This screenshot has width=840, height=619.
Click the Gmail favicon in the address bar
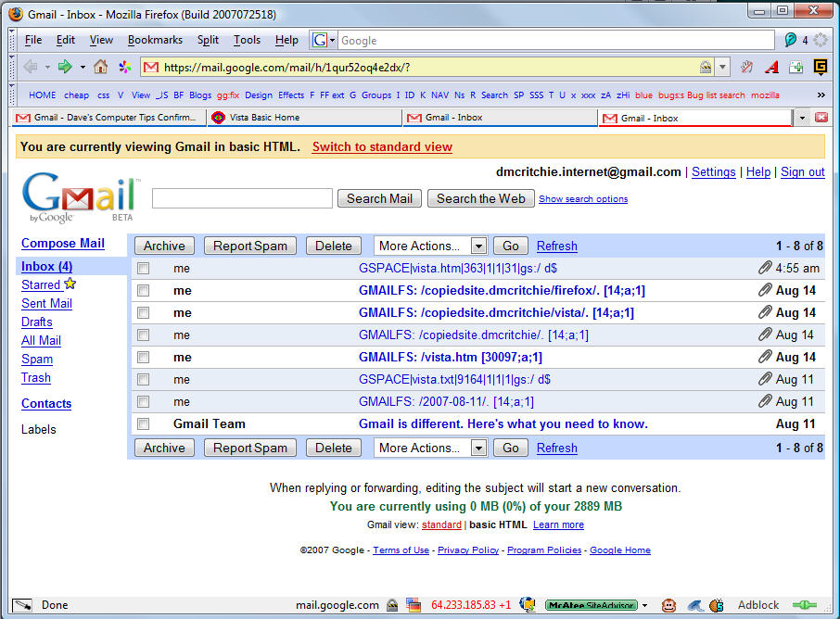click(x=151, y=68)
